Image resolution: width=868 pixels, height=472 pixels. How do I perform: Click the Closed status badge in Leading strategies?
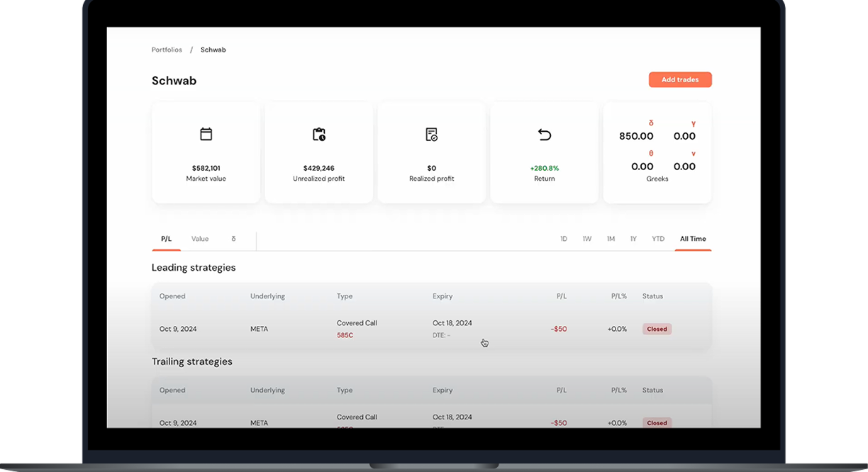(x=656, y=329)
